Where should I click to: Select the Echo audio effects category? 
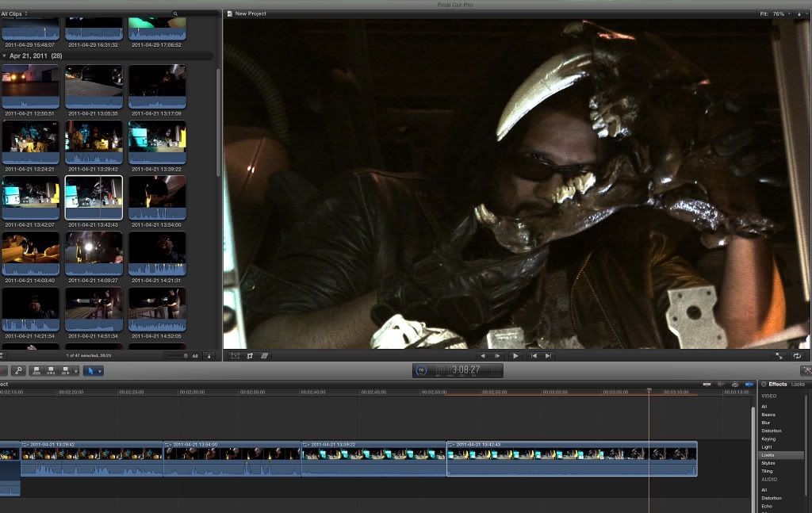point(767,507)
